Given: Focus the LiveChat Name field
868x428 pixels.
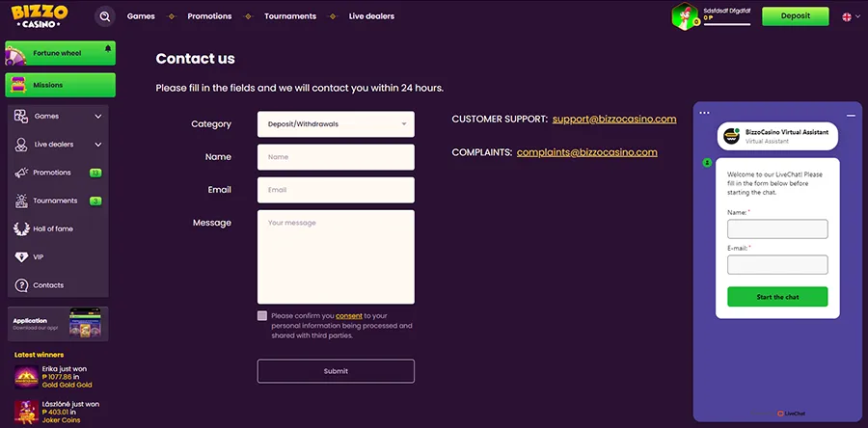Looking at the screenshot, I should pyautogui.click(x=777, y=228).
